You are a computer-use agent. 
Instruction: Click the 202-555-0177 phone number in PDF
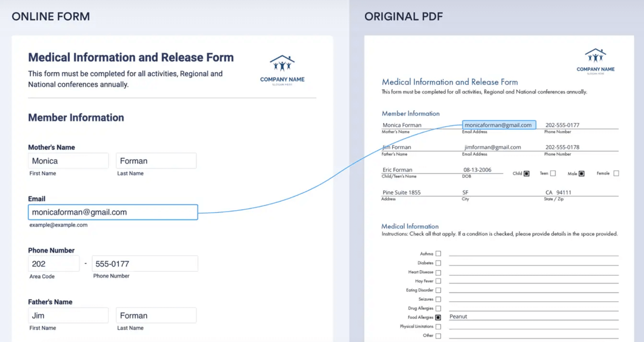[562, 125]
